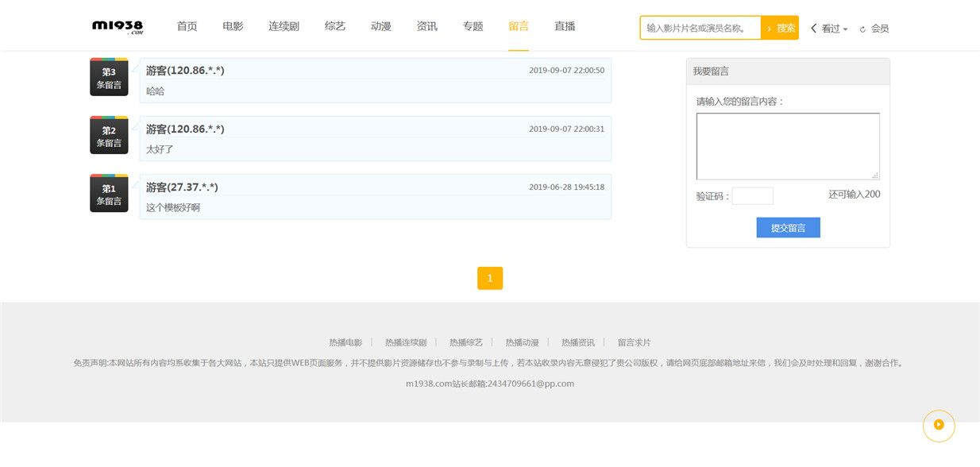Select the 游客(120.86.*.*) name on message 2
This screenshot has width=980, height=467.
[185, 129]
